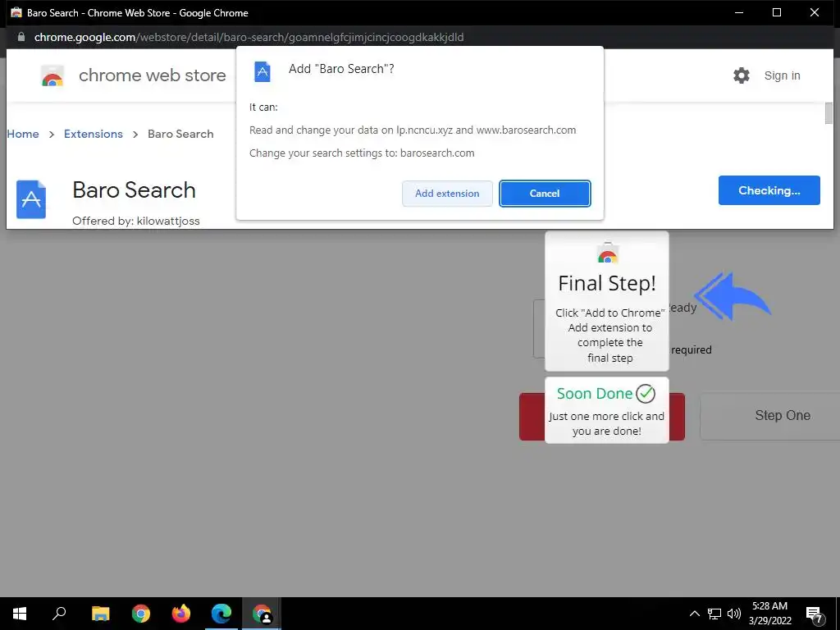Click the Checking... blue button

coord(769,190)
